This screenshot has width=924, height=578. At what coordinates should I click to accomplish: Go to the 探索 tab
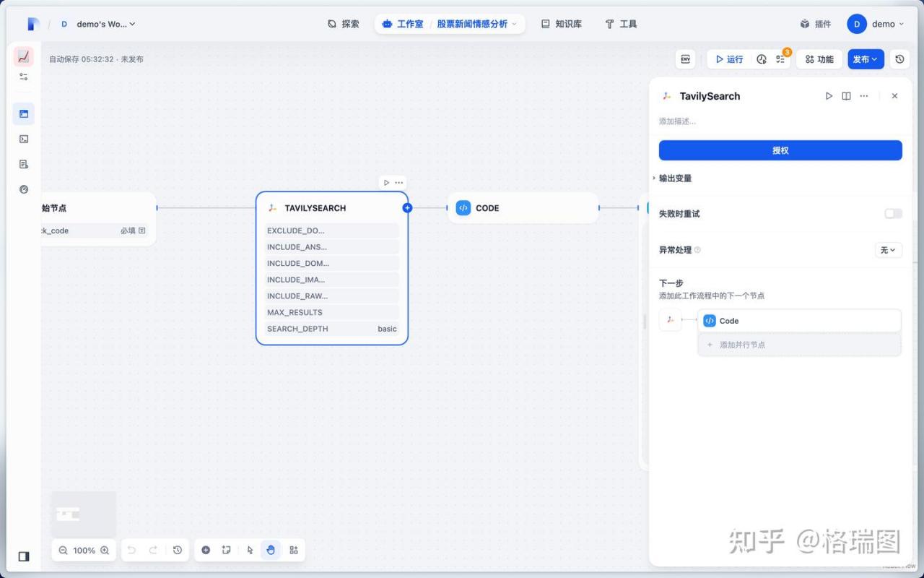(343, 24)
